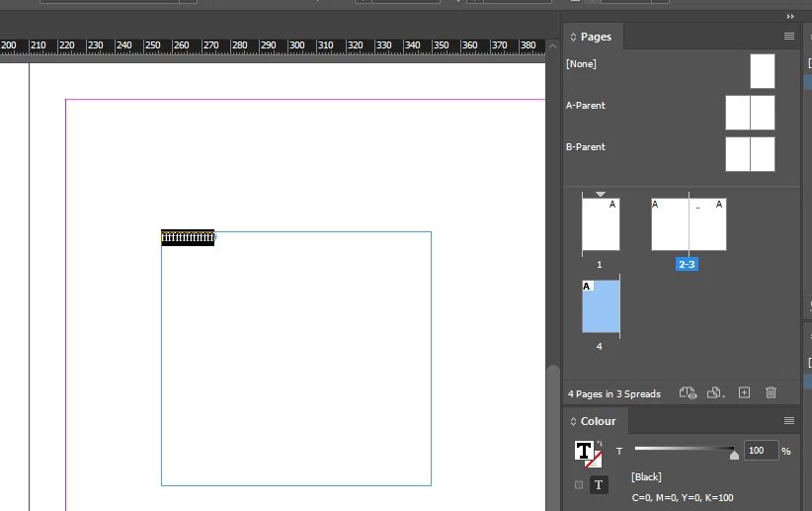Click the swap fill and stroke arrow
This screenshot has width=812, height=511.
600,444
